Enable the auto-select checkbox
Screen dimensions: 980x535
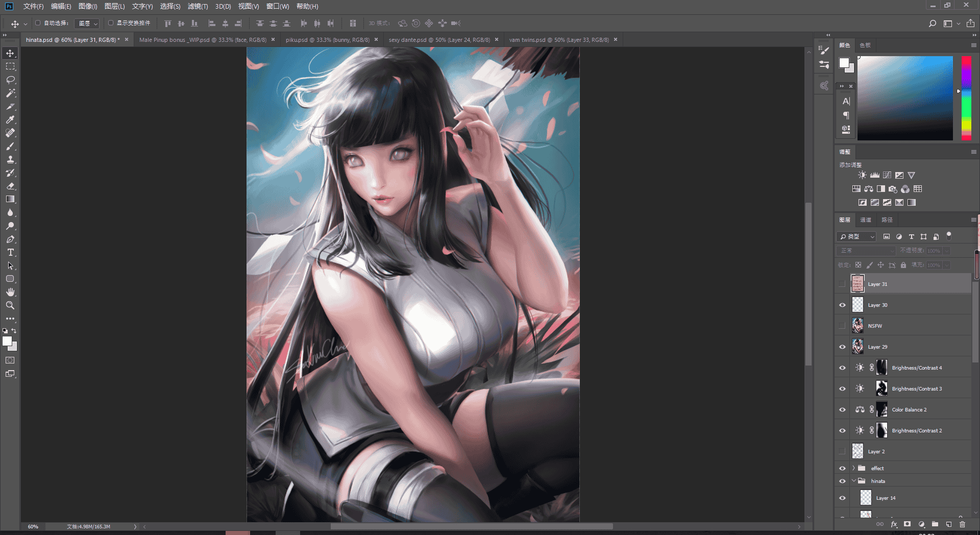[x=38, y=23]
